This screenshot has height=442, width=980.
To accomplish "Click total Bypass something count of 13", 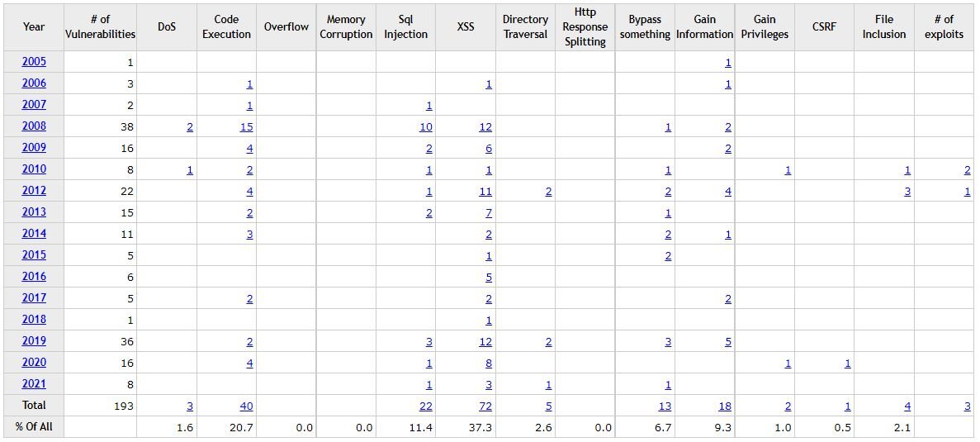I will tap(665, 406).
